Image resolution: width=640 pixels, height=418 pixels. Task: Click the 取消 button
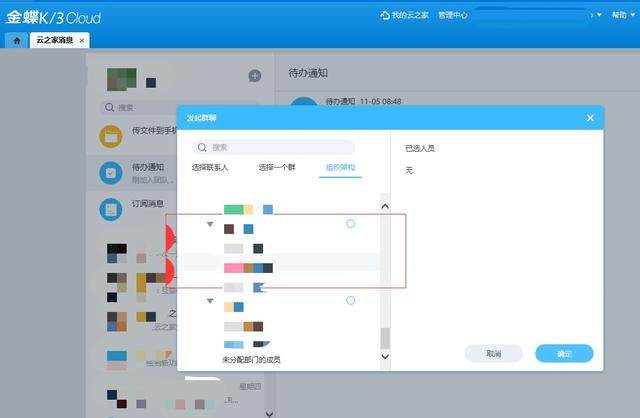494,354
